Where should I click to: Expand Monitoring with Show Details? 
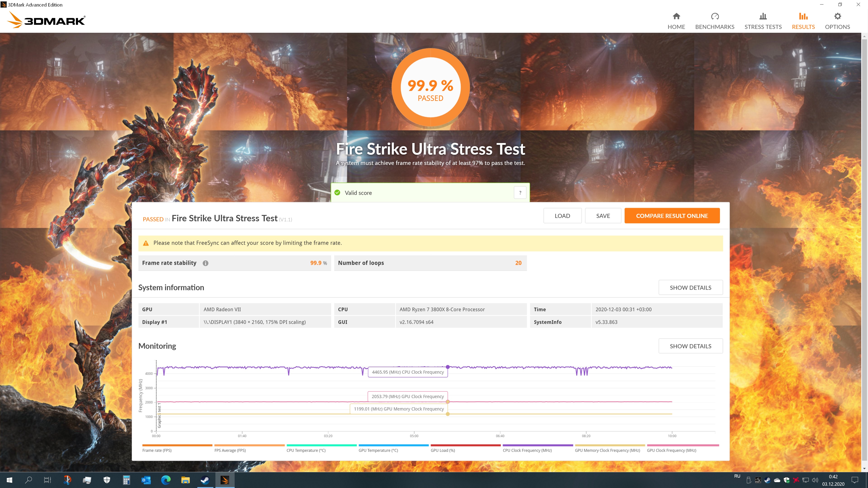(690, 346)
